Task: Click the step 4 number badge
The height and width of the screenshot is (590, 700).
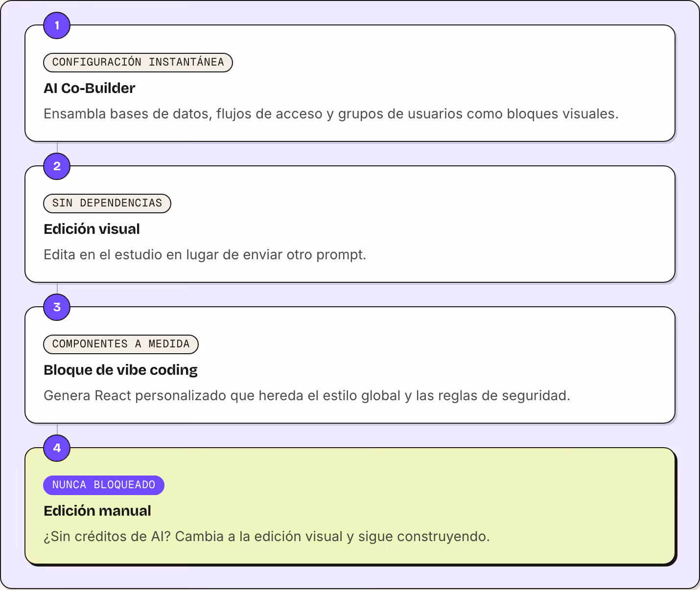Action: [57, 448]
